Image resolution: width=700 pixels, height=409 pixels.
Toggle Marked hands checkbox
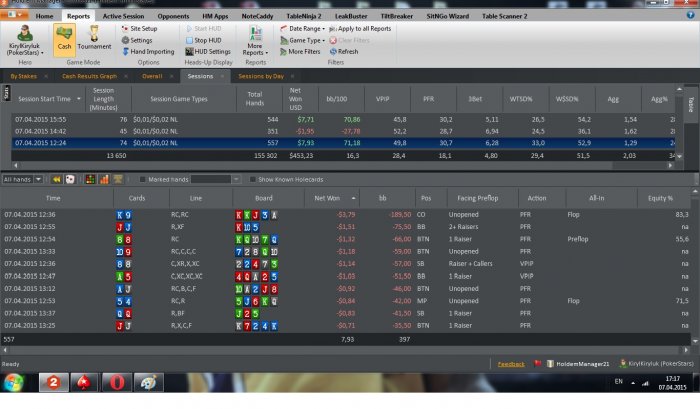(142, 179)
